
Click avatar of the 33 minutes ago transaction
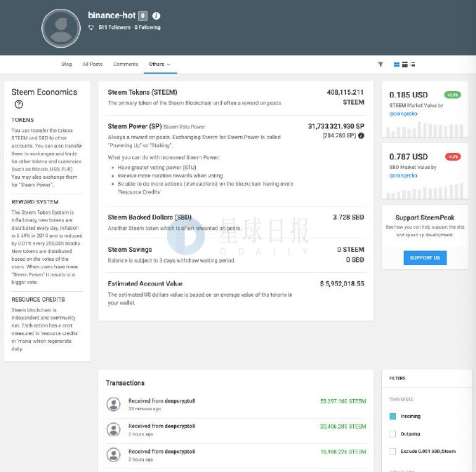tap(114, 405)
